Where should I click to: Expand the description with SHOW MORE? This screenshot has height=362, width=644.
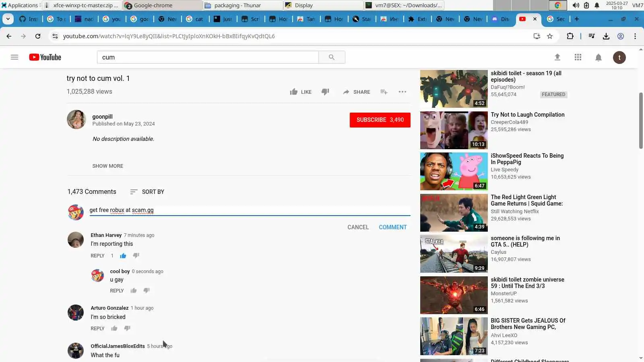[x=108, y=166]
